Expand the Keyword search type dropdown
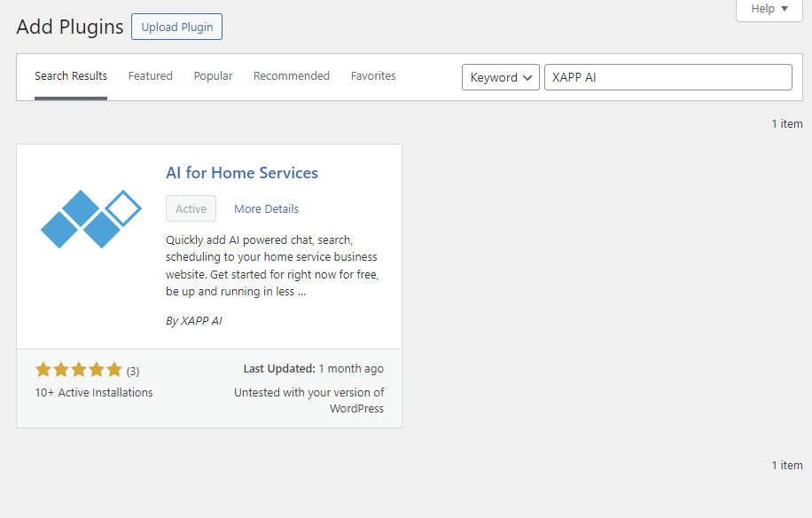Viewport: 812px width, 518px height. coord(501,77)
